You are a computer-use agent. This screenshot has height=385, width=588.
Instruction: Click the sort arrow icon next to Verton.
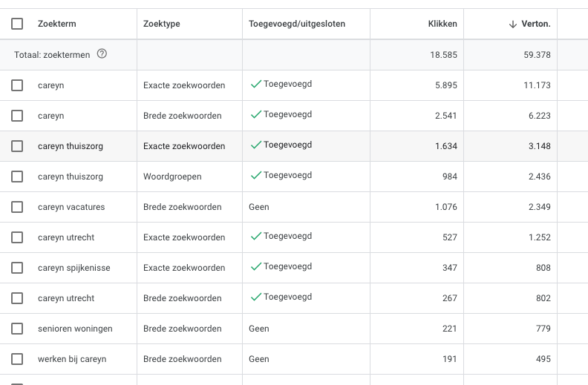tap(512, 24)
